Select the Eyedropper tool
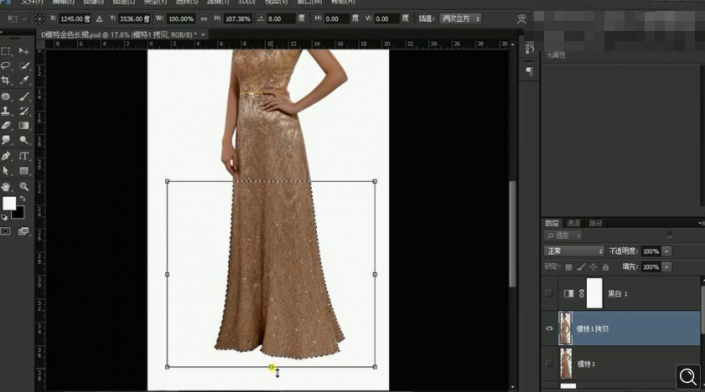This screenshot has height=392, width=705. tap(24, 80)
